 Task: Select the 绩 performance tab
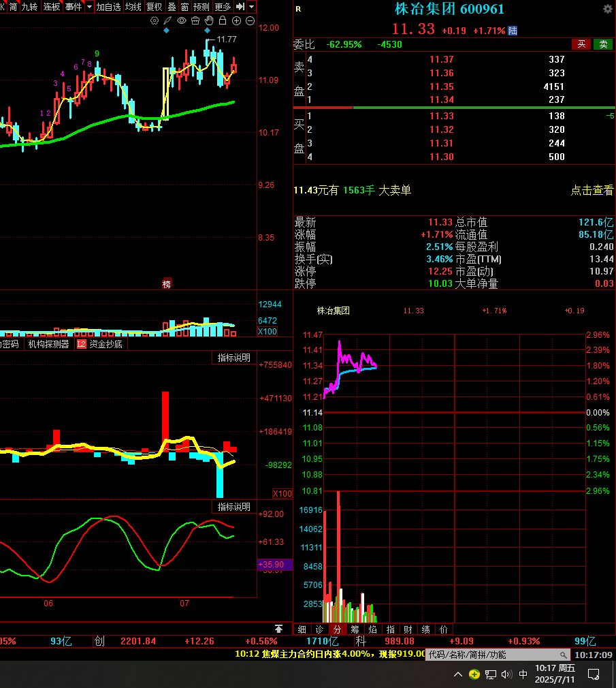click(x=425, y=629)
